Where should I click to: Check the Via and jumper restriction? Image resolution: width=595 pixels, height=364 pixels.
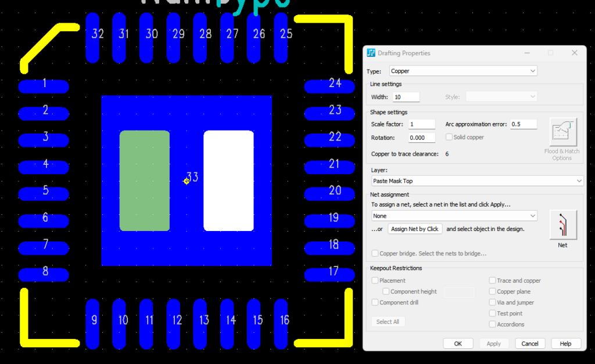point(493,302)
